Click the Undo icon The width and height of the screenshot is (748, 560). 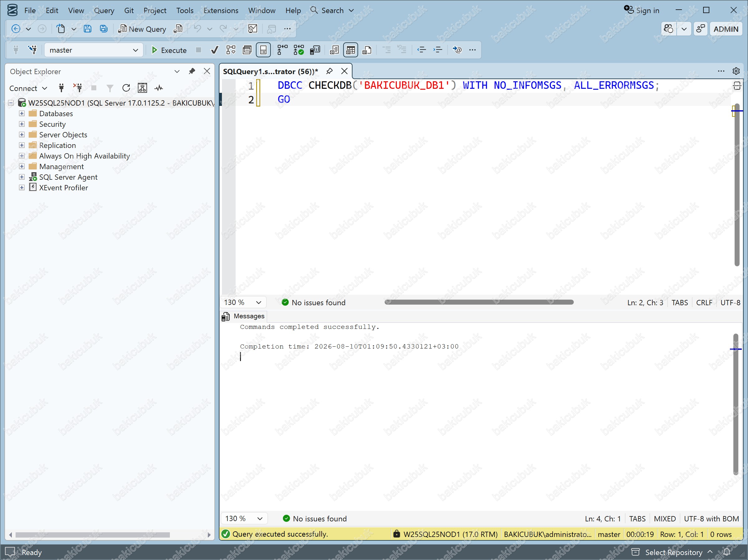[x=197, y=29]
